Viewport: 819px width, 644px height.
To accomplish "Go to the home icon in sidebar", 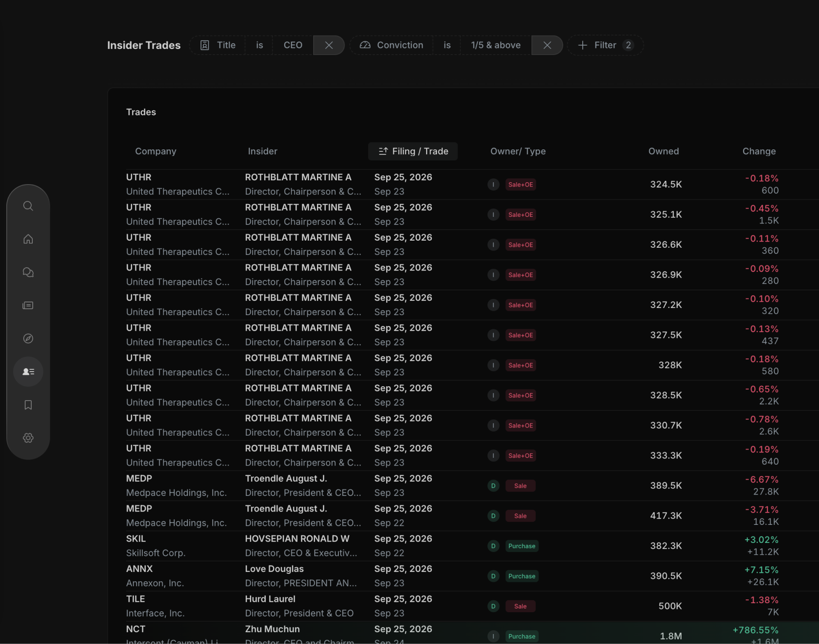I will click(x=28, y=239).
